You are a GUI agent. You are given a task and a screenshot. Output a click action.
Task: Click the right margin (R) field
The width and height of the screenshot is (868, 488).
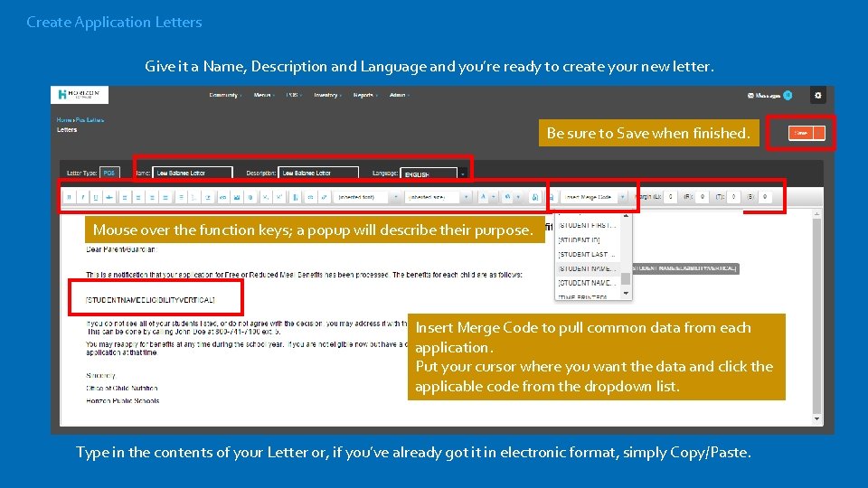tap(702, 197)
